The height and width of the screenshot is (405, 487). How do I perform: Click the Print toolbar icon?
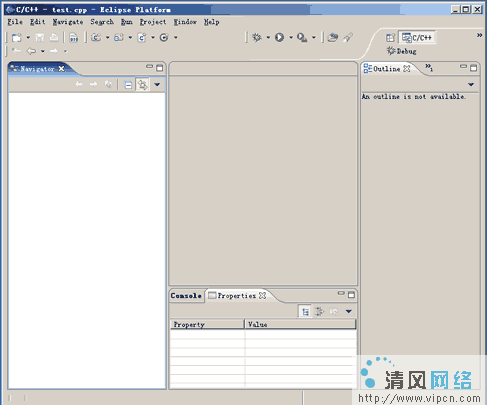pyautogui.click(x=54, y=38)
